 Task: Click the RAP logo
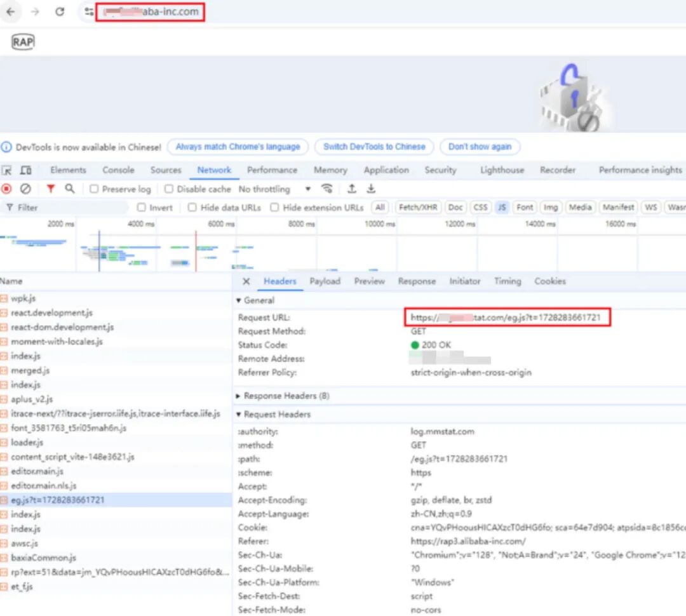23,42
